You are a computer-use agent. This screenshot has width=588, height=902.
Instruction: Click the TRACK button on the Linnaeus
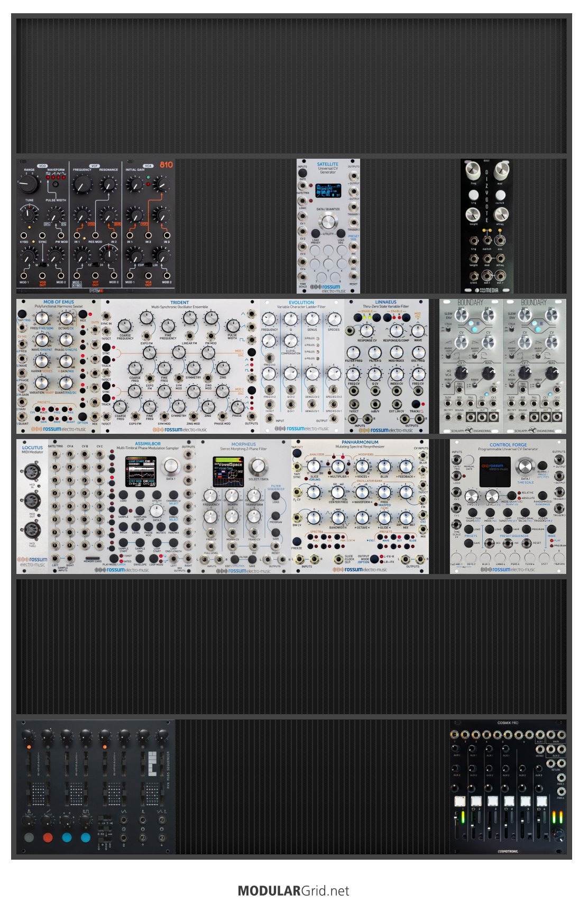tap(416, 404)
